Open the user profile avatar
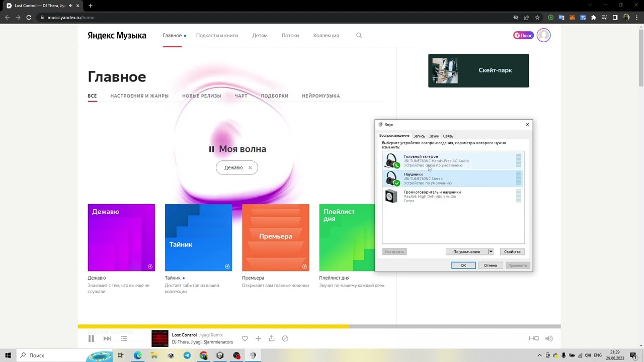 543,35
